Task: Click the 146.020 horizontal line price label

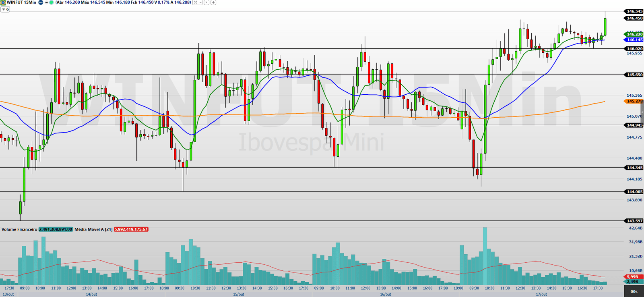Action: (634, 49)
